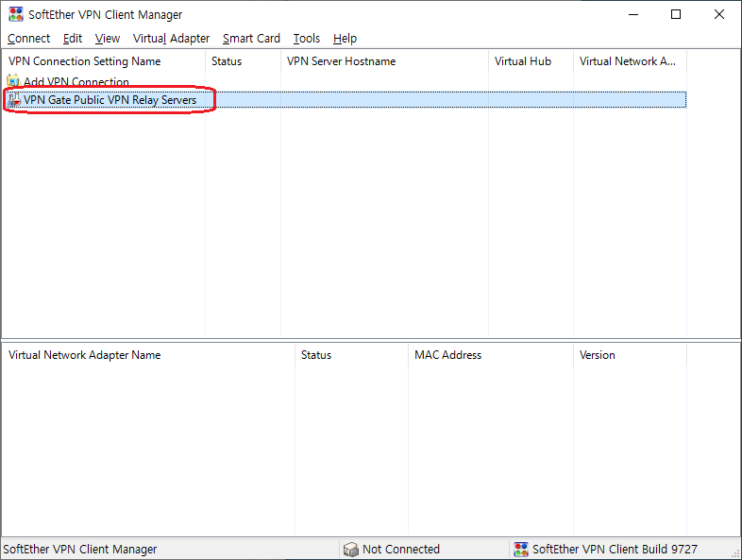742x560 pixels.
Task: Open the Tools menu
Action: coord(306,39)
